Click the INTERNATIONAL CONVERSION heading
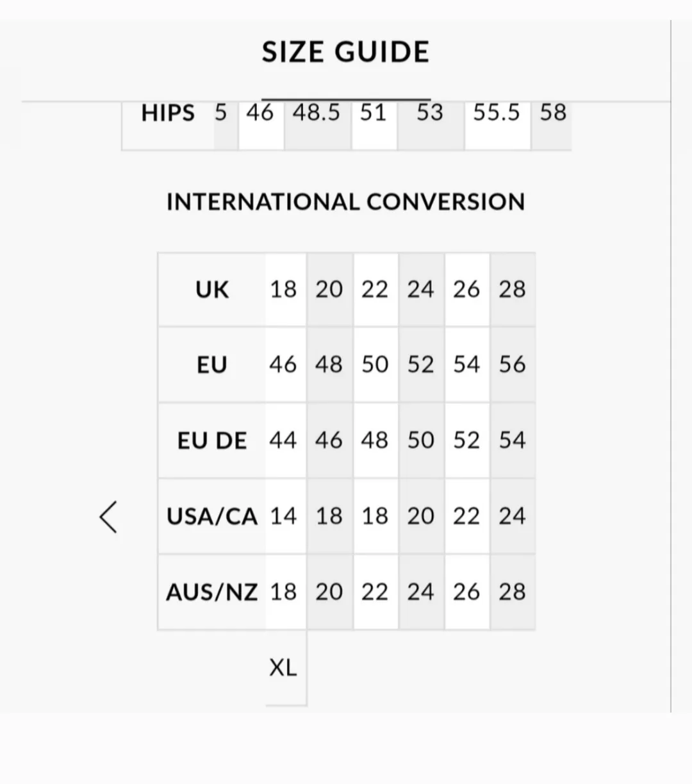Image resolution: width=692 pixels, height=784 pixels. pos(345,202)
